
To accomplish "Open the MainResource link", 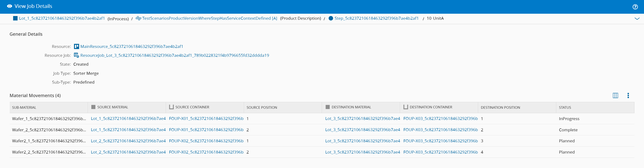I will [131, 46].
